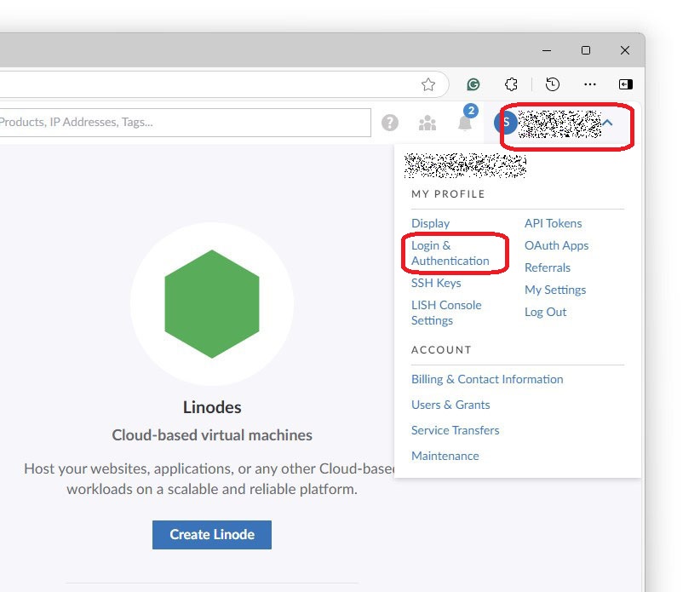Close the browser window
This screenshot has width=700, height=592.
click(x=625, y=50)
